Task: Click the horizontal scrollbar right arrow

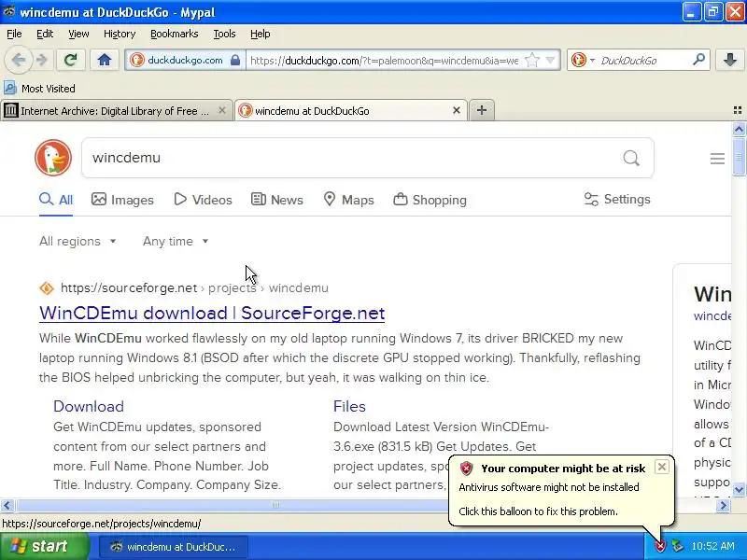Action: coord(723,505)
